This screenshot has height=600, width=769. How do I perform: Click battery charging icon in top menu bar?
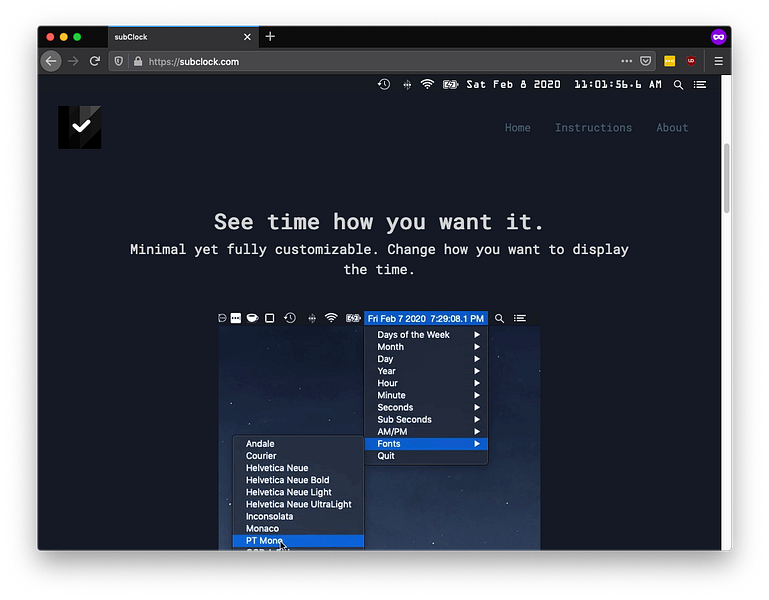tap(450, 85)
